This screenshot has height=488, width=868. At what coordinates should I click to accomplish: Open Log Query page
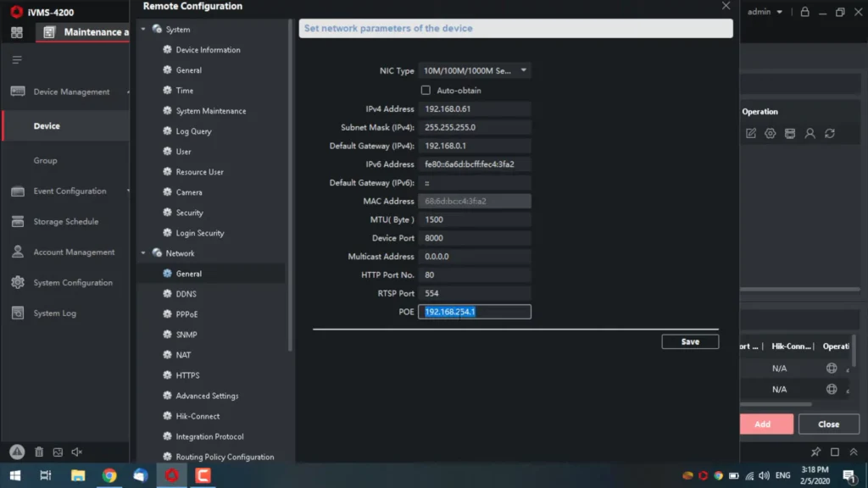(194, 131)
